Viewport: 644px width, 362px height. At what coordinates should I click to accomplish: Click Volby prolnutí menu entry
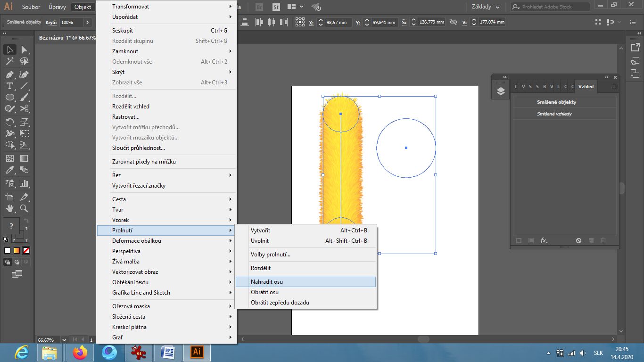point(271,255)
